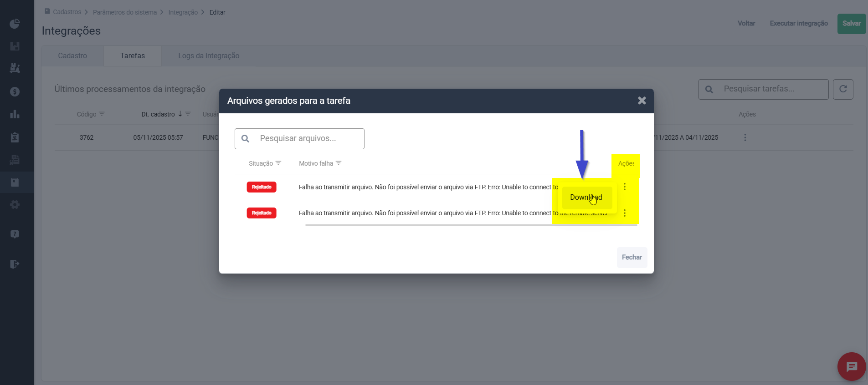868x385 pixels.
Task: Click Executar integração
Action: tap(799, 23)
